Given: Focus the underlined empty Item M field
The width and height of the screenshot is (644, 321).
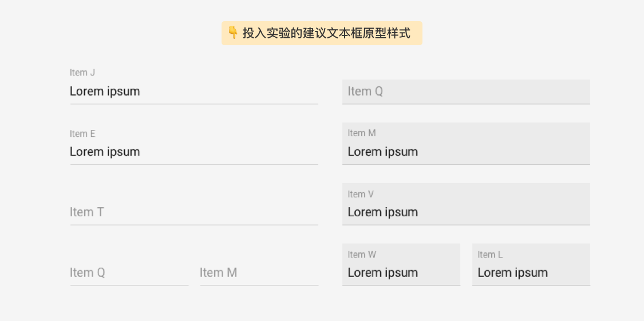Looking at the screenshot, I should pos(259,273).
